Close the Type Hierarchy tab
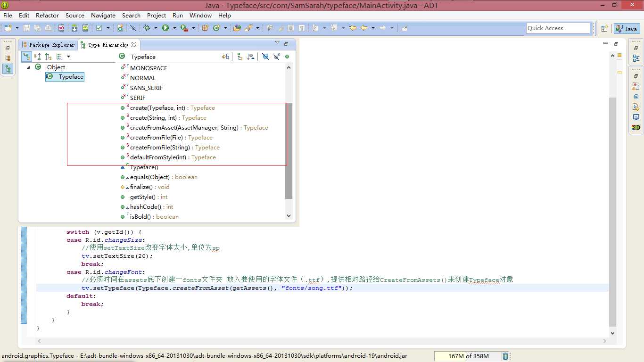Screen dimensions: 644x362 (x=134, y=45)
